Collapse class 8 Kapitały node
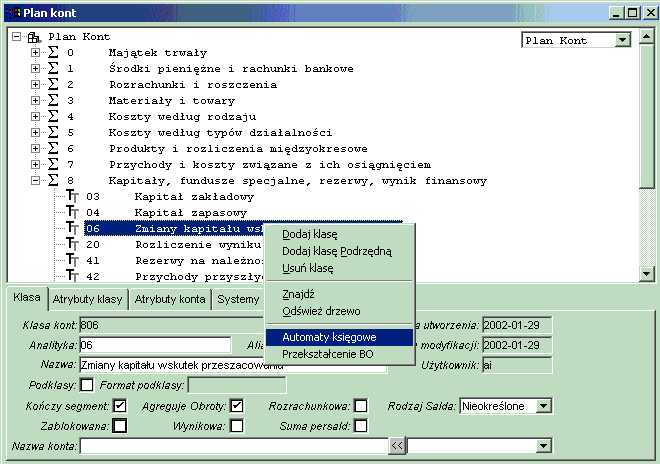Image resolution: width=660 pixels, height=464 pixels. click(35, 181)
